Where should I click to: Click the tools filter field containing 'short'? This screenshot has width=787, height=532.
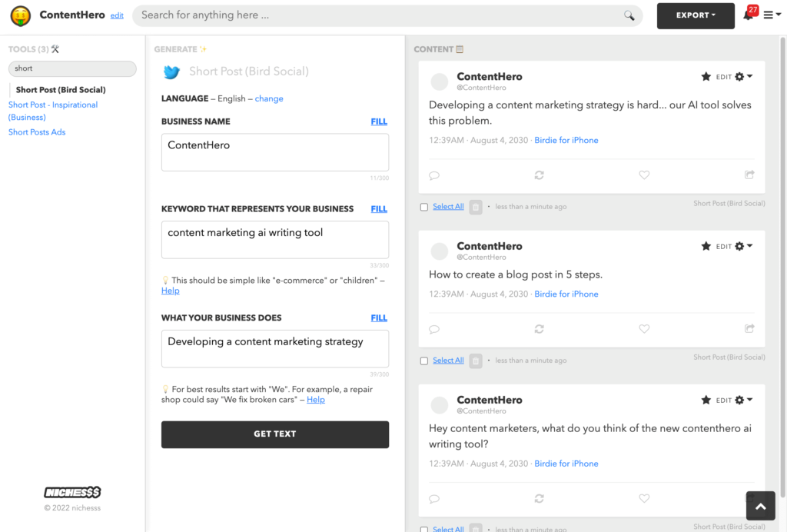(72, 68)
